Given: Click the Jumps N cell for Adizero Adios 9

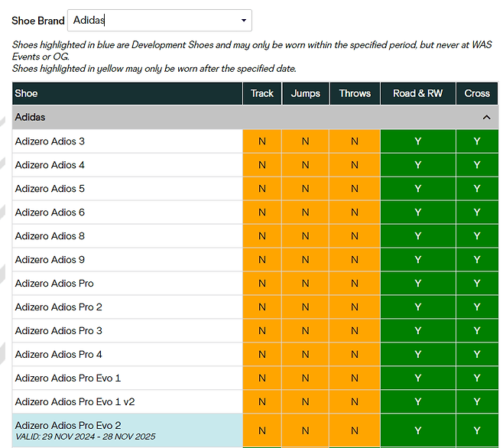Looking at the screenshot, I should click(x=306, y=260).
